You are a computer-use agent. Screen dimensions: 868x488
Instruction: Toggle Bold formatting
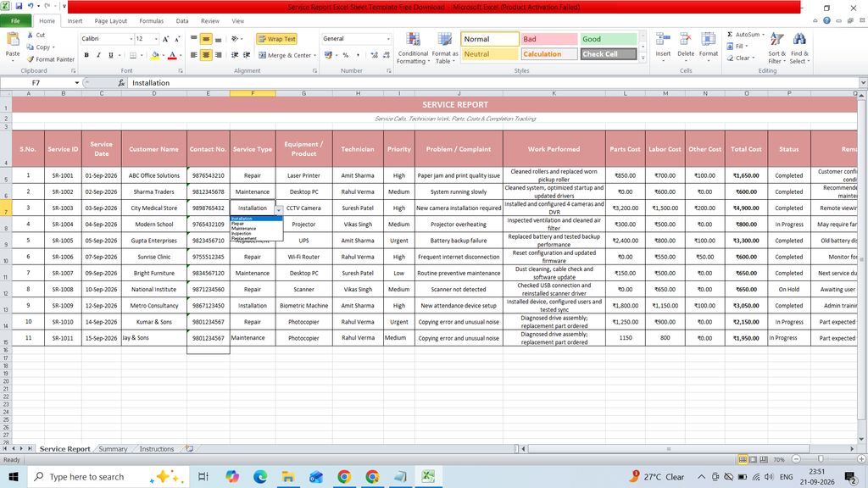[x=86, y=55]
